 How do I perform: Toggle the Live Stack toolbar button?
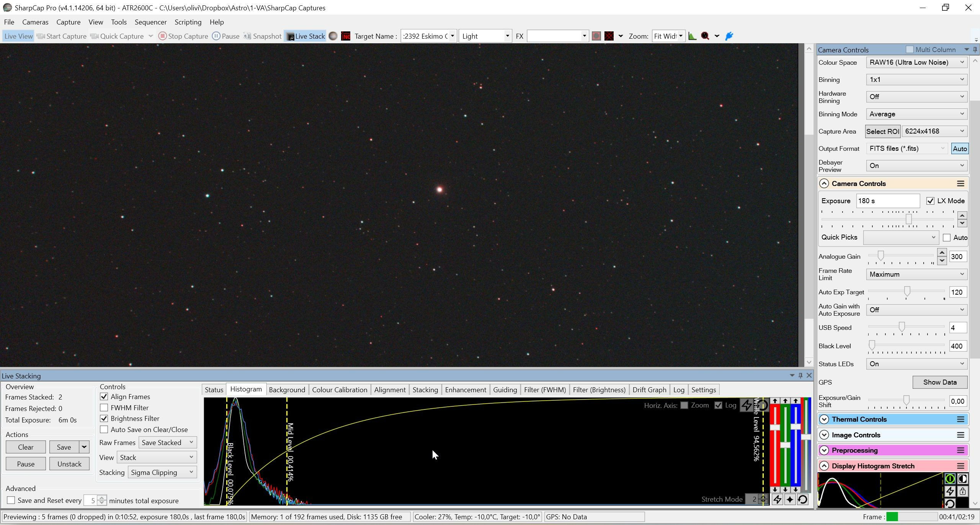(x=305, y=36)
